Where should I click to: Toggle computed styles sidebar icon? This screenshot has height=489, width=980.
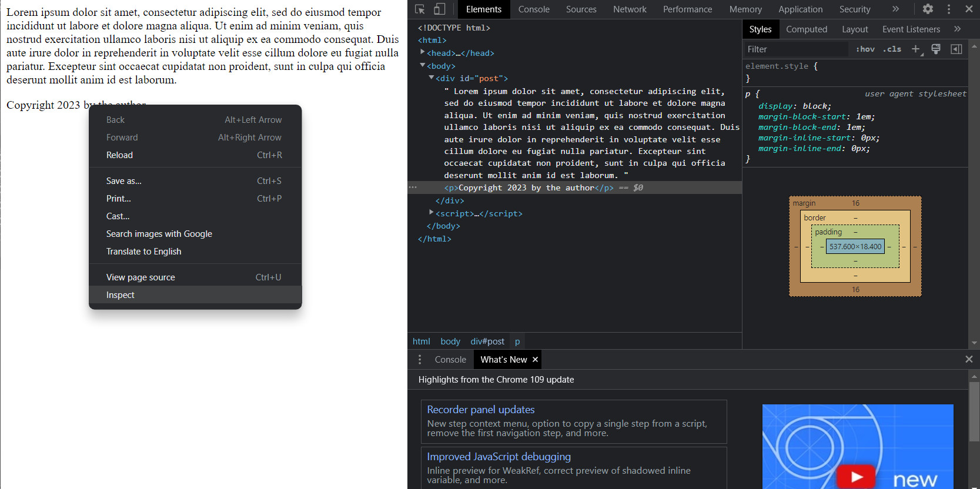(x=956, y=49)
